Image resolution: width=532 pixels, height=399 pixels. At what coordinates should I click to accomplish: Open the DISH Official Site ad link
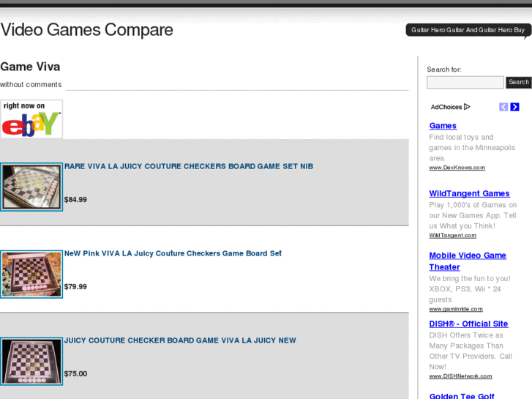click(468, 324)
